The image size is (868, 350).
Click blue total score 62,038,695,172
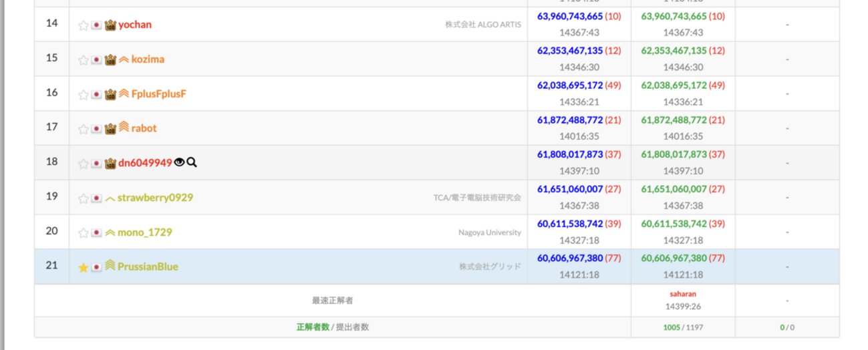[570, 85]
